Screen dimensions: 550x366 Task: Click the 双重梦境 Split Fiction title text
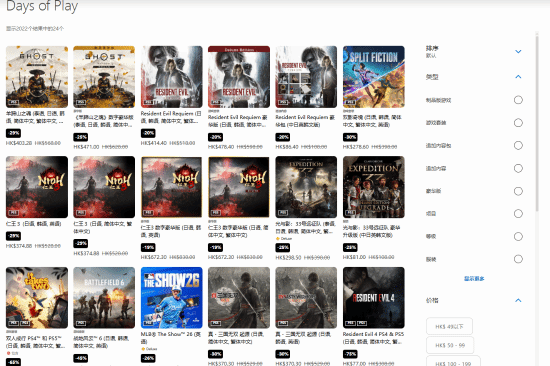pyautogui.click(x=372, y=121)
